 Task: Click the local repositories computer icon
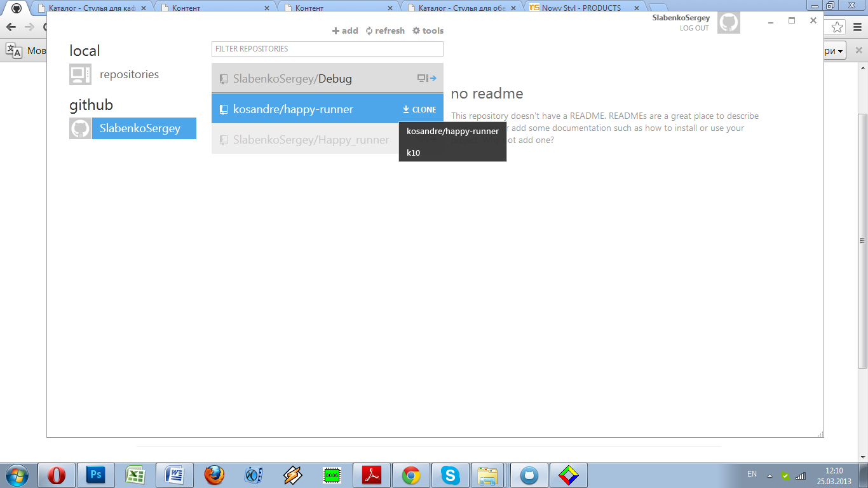80,74
